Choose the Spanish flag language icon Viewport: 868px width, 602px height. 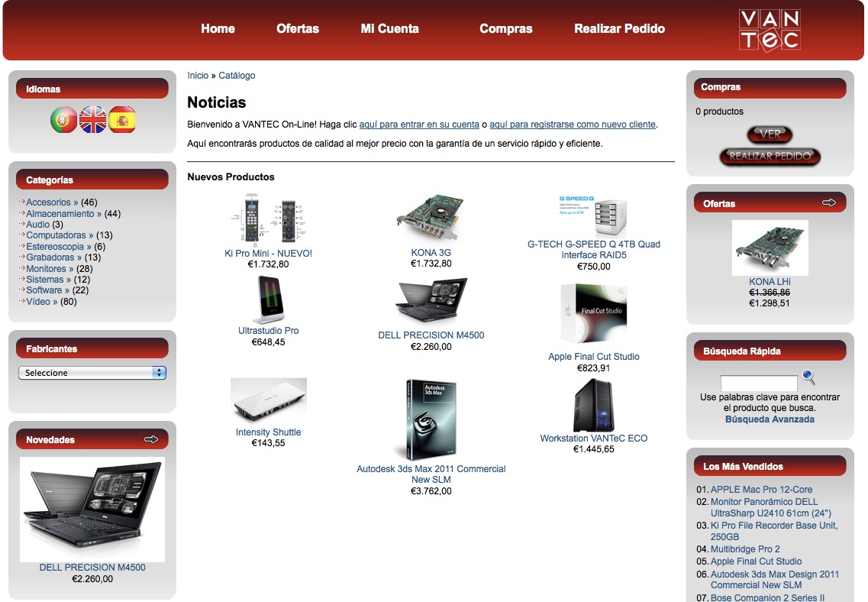click(121, 120)
